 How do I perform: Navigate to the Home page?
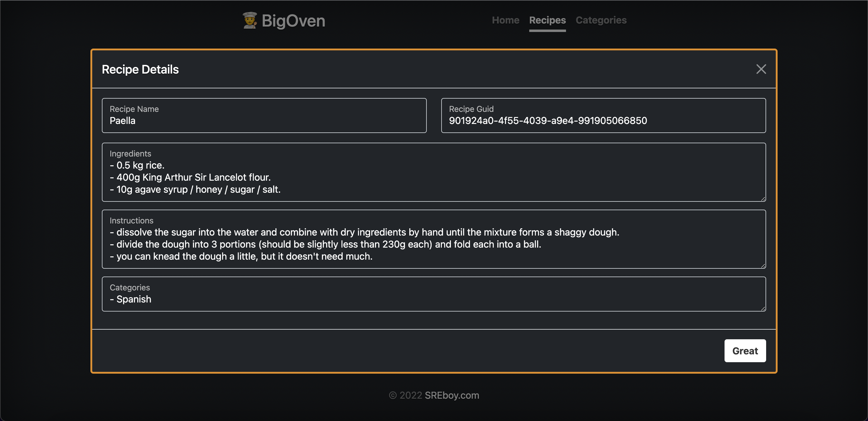(x=505, y=20)
